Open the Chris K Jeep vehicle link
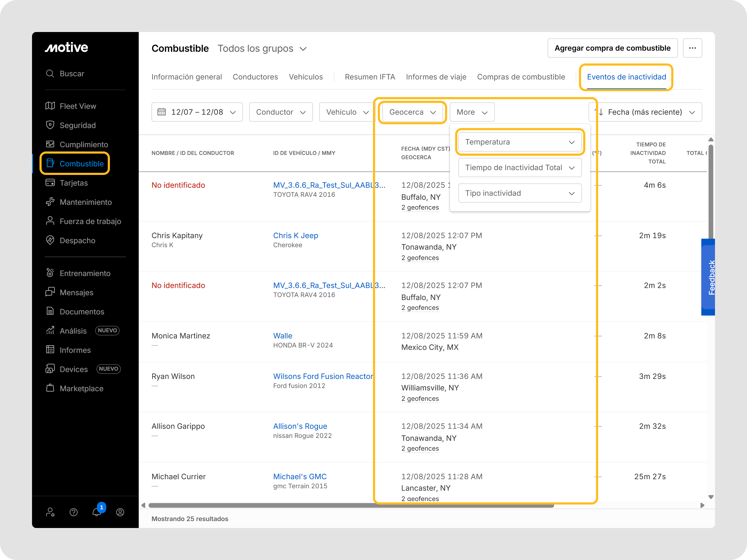This screenshot has height=560, width=747. click(296, 235)
